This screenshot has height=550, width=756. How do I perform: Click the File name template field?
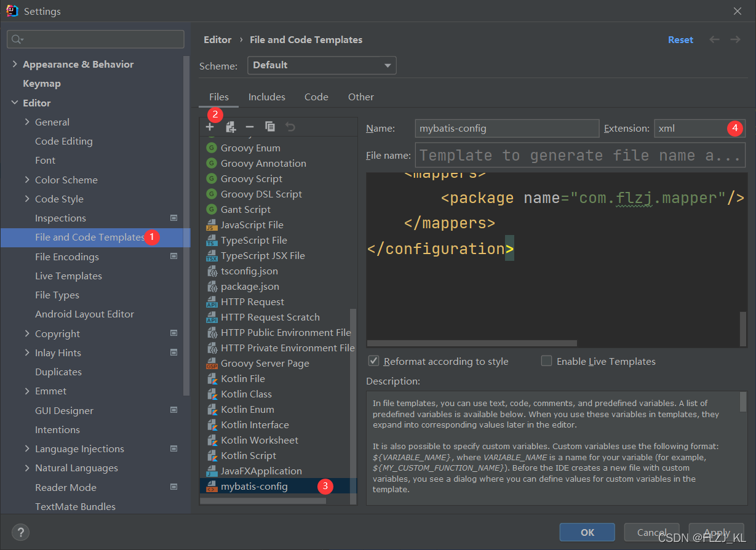(x=581, y=155)
